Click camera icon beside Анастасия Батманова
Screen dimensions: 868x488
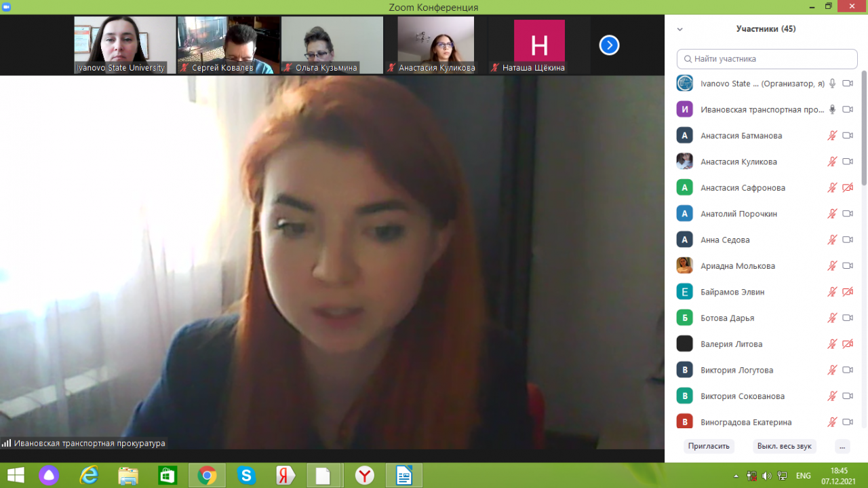[x=847, y=136]
